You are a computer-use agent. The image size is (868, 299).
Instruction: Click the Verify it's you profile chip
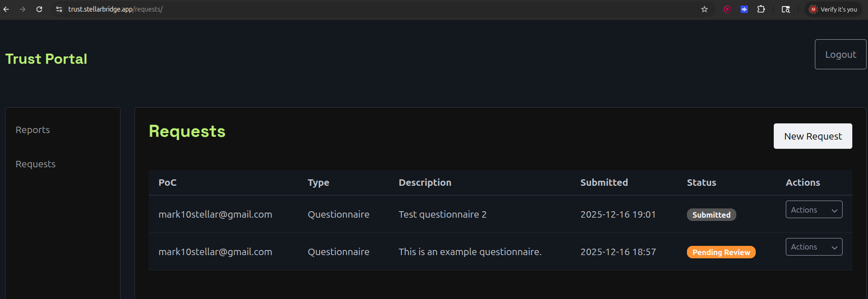[x=833, y=9]
